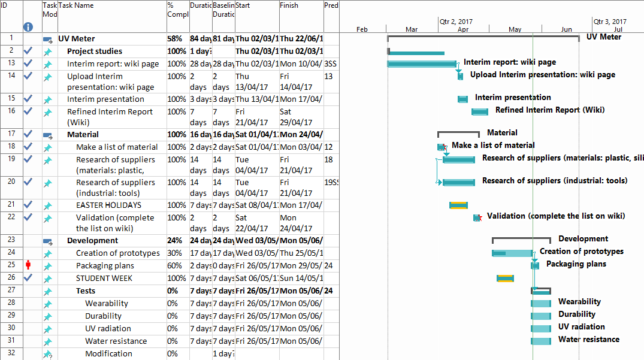
Task: Click the red overallocation icon on row 25
Action: 28,265
